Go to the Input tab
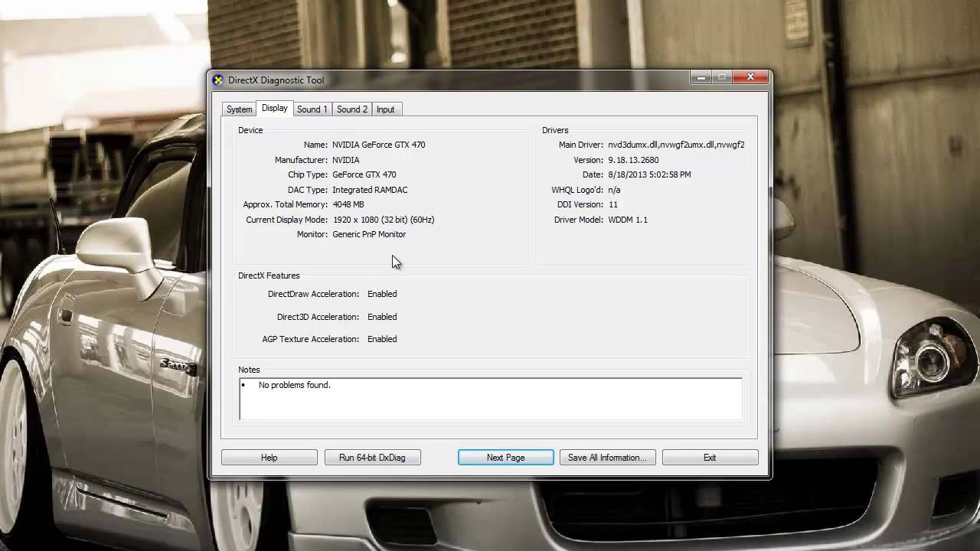Screen dimensions: 980x551 tap(385, 109)
